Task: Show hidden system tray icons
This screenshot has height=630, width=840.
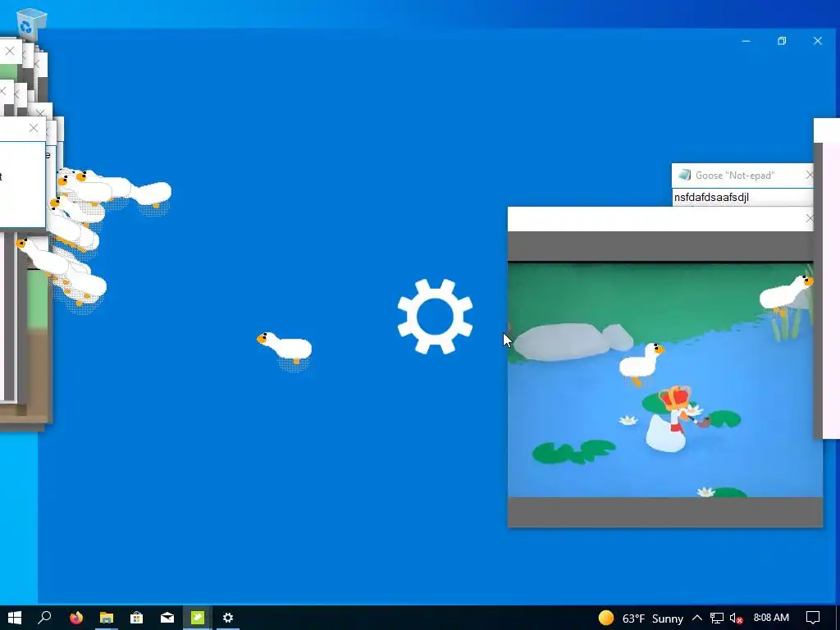Action: point(697,619)
